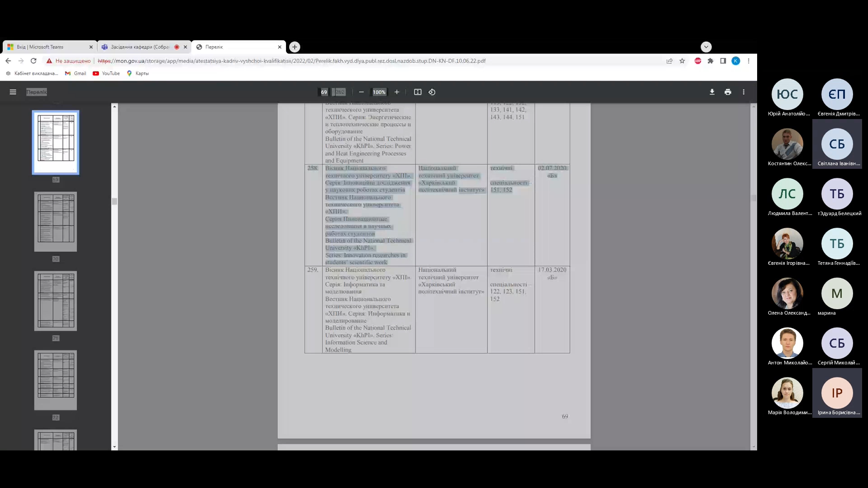Bookmark this page with the star icon
868x488 pixels.
click(x=682, y=61)
